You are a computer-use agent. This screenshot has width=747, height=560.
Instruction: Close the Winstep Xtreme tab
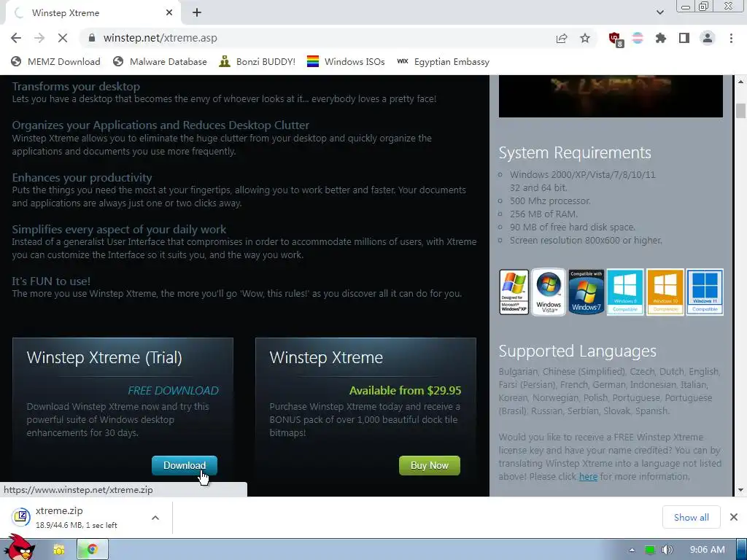tap(169, 13)
